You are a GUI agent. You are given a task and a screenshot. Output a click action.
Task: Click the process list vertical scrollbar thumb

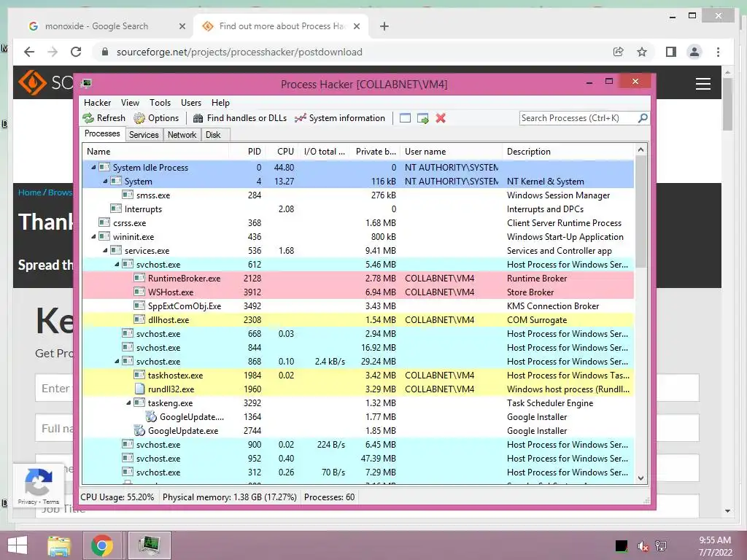click(x=640, y=212)
